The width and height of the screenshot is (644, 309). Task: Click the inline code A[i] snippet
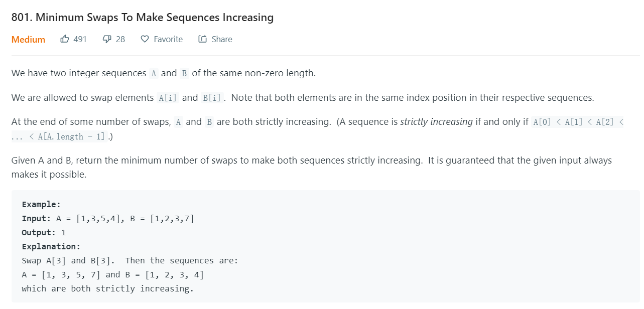click(168, 98)
